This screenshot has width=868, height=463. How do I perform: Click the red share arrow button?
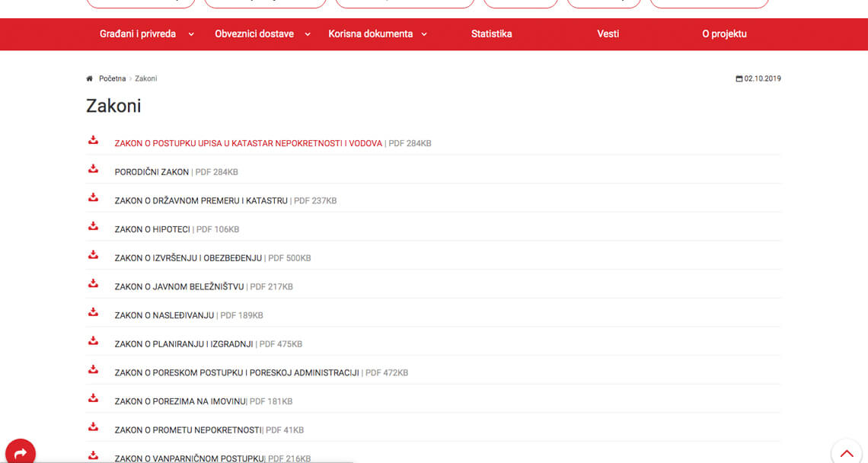point(21,453)
